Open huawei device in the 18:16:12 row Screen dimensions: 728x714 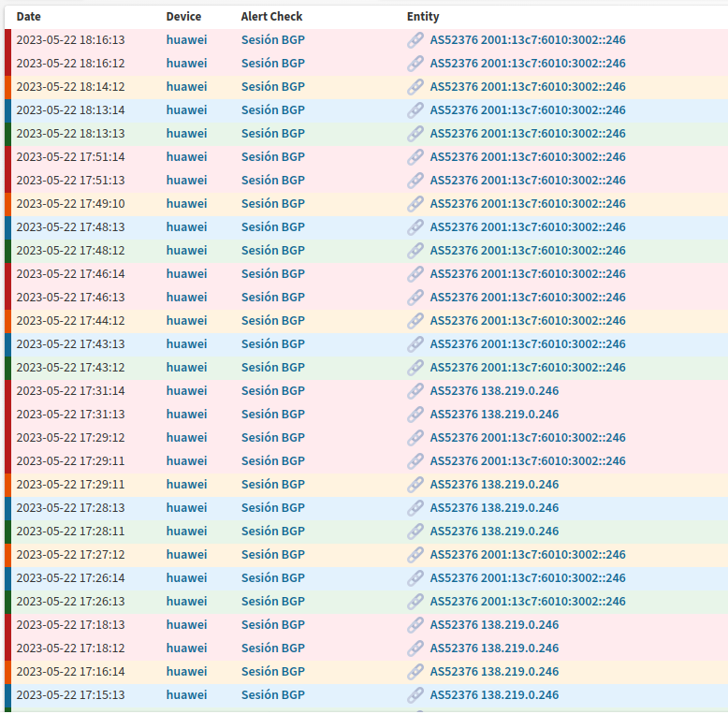tap(186, 64)
